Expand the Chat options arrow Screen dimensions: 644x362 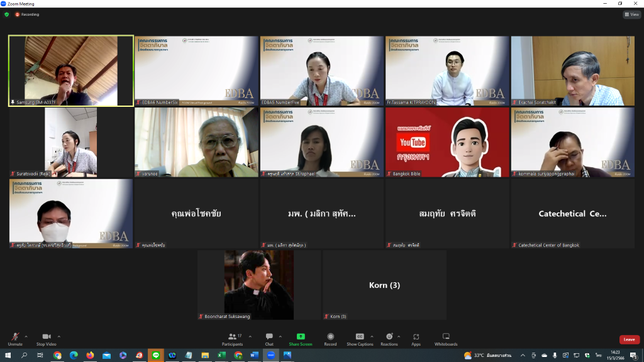pyautogui.click(x=280, y=337)
